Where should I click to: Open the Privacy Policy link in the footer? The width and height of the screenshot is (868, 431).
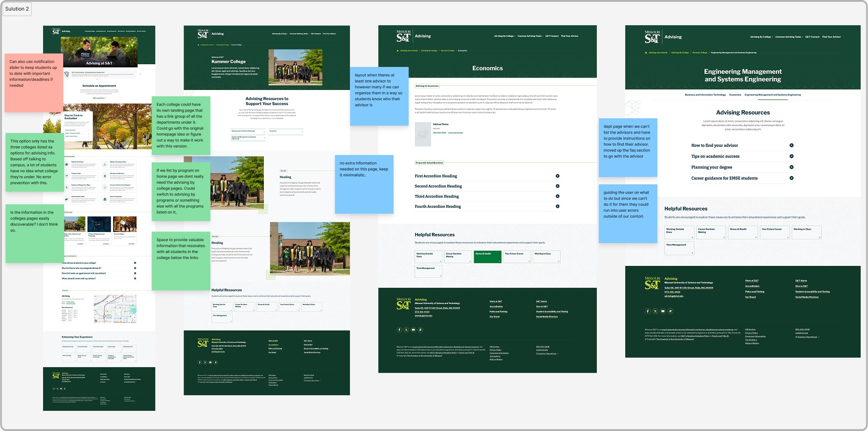pos(495,350)
